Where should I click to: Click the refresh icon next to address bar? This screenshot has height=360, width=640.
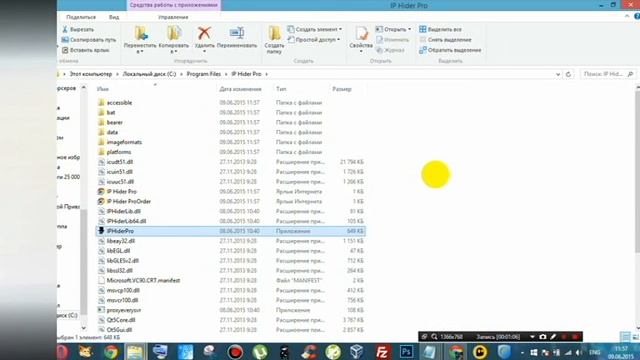[x=568, y=74]
